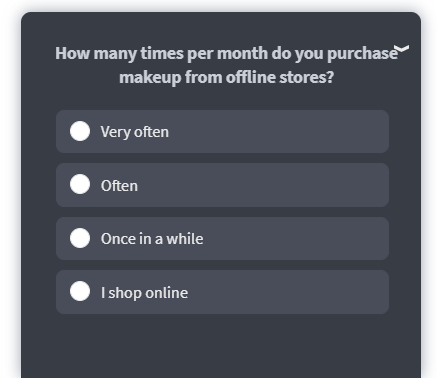Click the word 'online' in last option
Image resolution: width=437 pixels, height=387 pixels.
click(x=167, y=293)
